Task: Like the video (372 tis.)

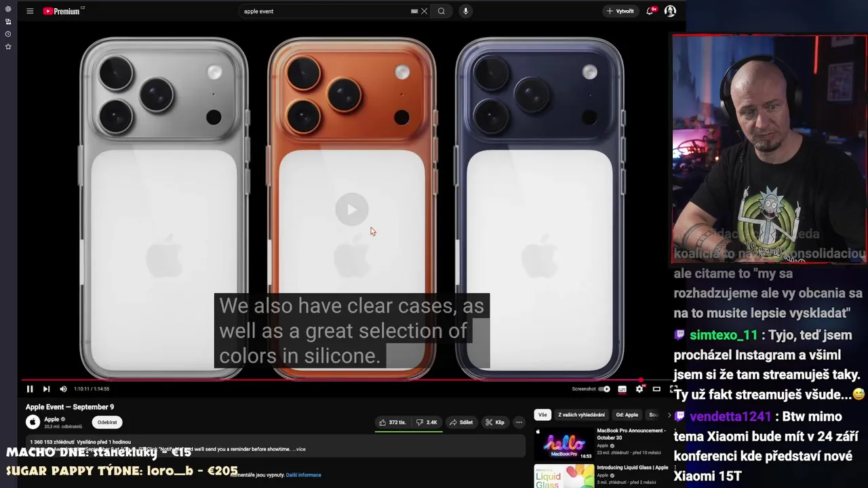Action: click(x=393, y=422)
